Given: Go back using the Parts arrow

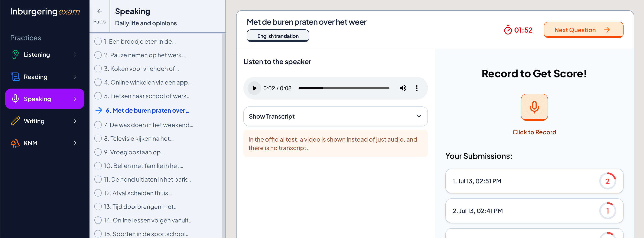Looking at the screenshot, I should (100, 11).
